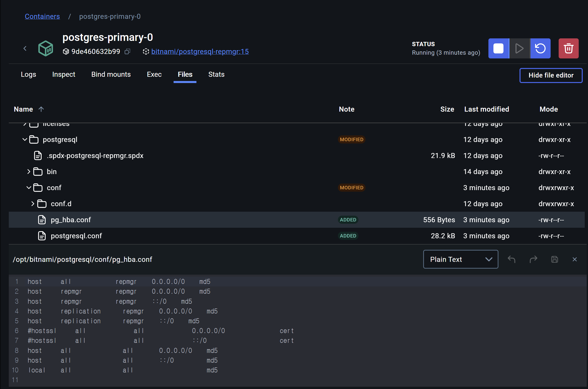Collapse the conf folder
This screenshot has width=588, height=389.
point(29,188)
